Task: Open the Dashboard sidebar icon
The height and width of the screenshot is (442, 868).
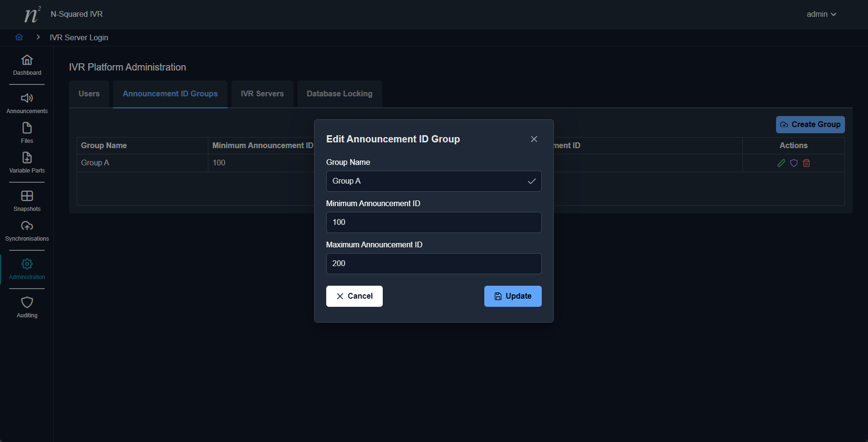Action: 27,60
